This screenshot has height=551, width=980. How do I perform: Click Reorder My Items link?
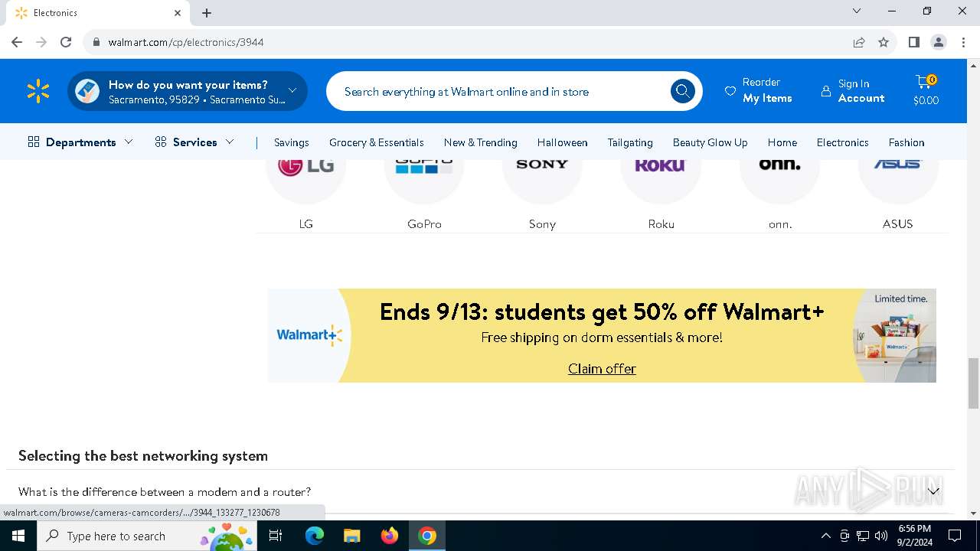(x=759, y=91)
